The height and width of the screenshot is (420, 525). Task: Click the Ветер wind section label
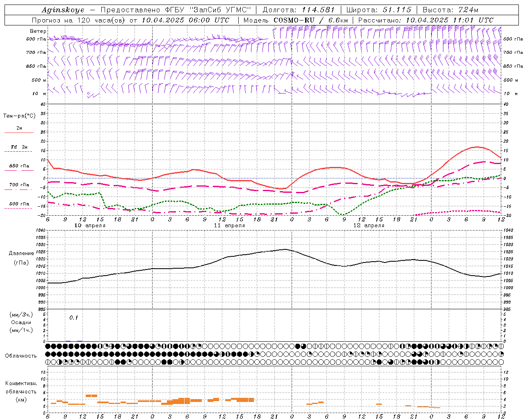pyautogui.click(x=38, y=31)
